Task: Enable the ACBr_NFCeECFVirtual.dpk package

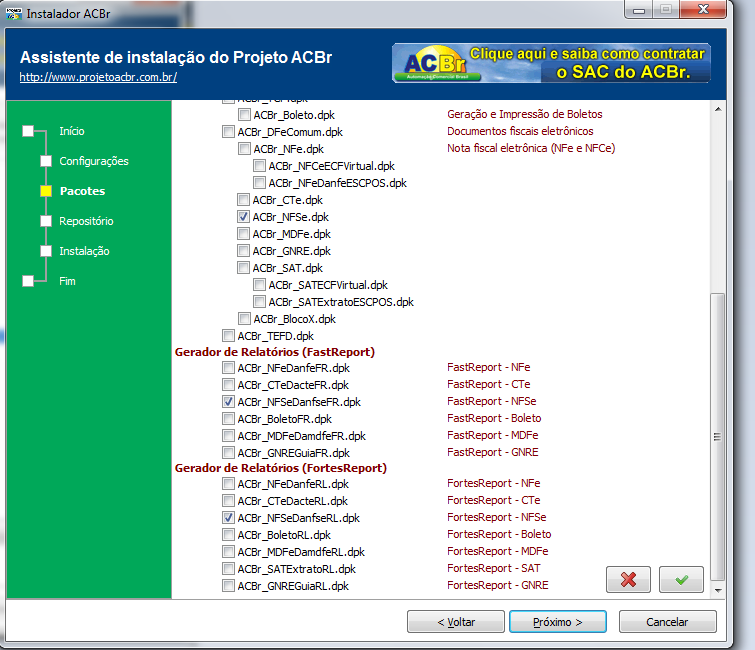Action: [x=259, y=166]
